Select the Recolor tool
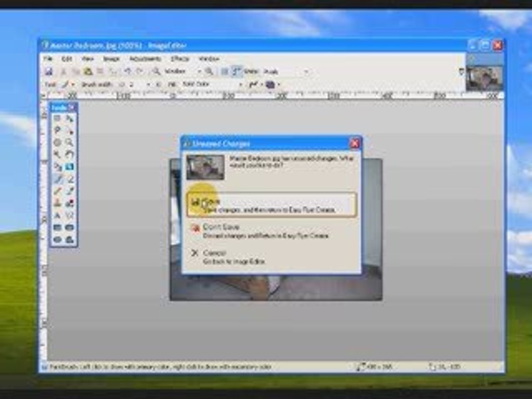532x399 pixels. [x=70, y=203]
